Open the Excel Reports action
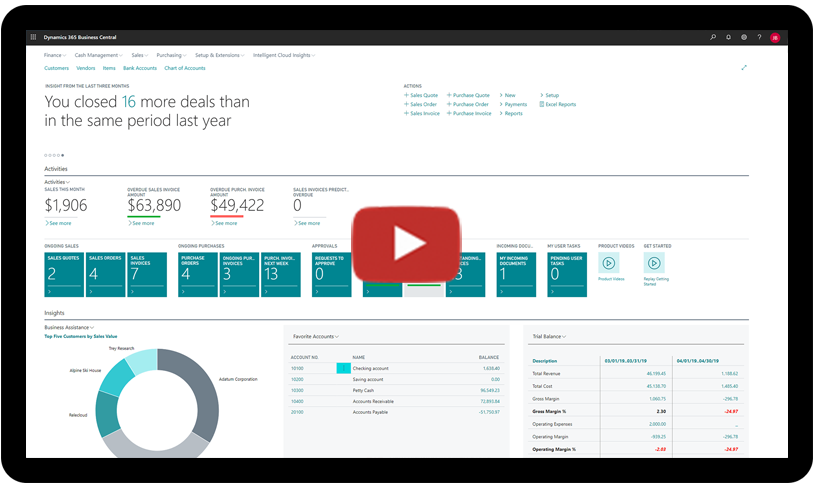The width and height of the screenshot is (813, 487). pos(559,104)
